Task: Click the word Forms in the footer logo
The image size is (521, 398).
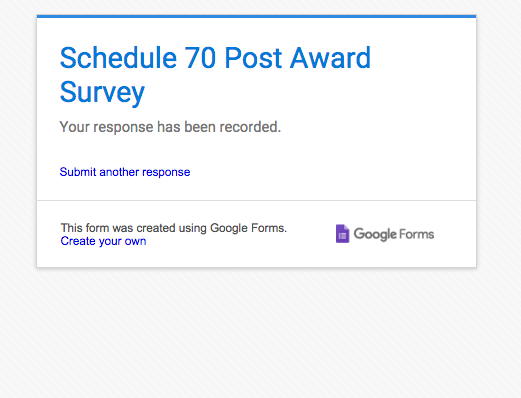Action: tap(417, 234)
